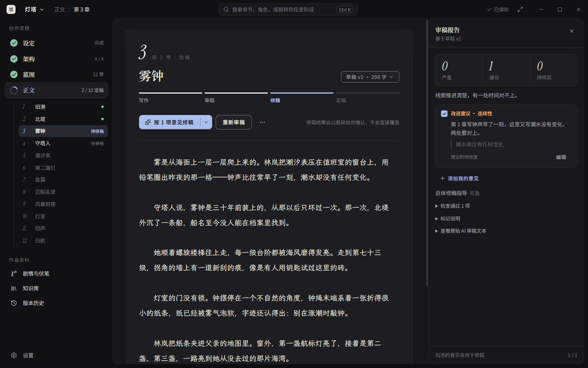This screenshot has height=368, width=588.
Task: Uncheck the 改进建议 连续性 checkbox
Action: pos(444,114)
